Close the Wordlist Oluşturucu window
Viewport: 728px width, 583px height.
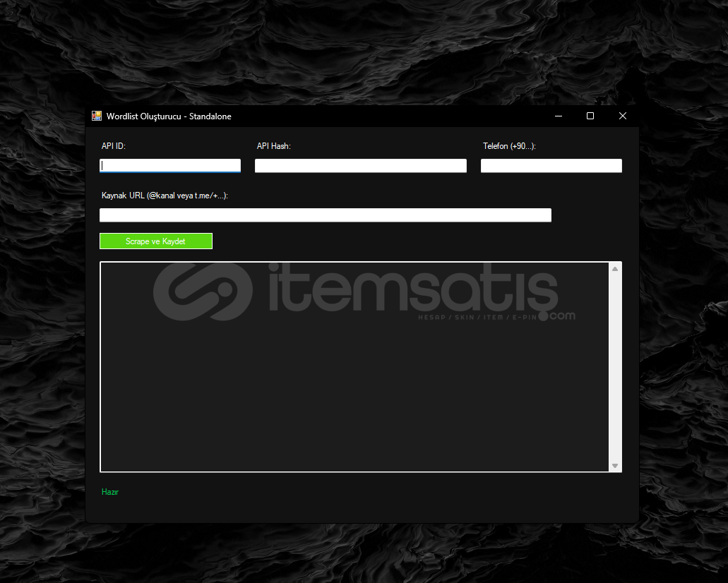623,116
